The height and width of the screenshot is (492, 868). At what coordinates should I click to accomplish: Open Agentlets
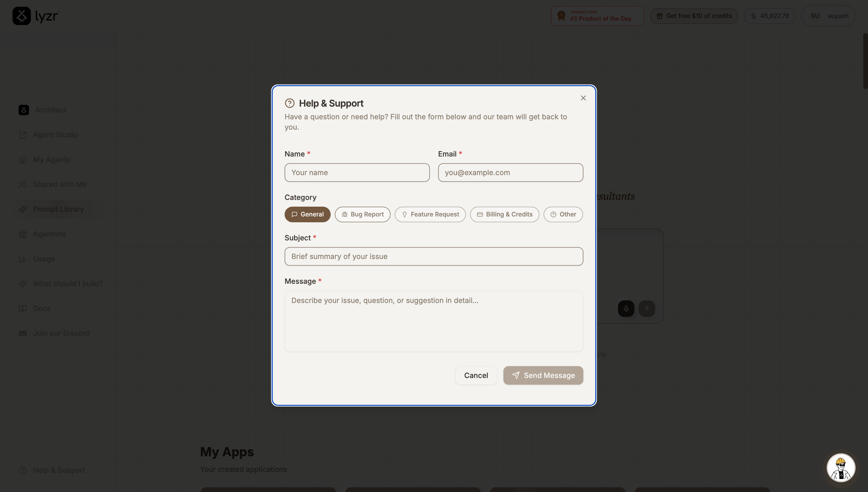[49, 234]
